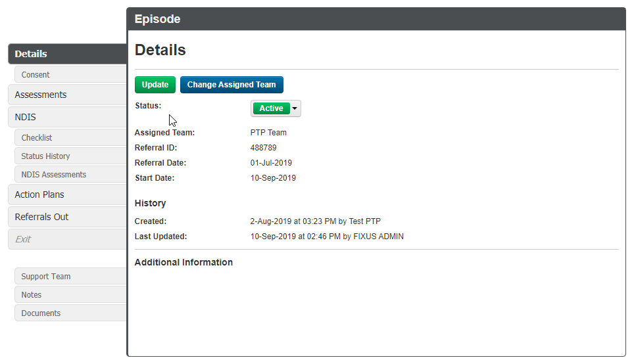Click the Episode panel title
Image resolution: width=634 pixels, height=364 pixels.
[x=157, y=19]
